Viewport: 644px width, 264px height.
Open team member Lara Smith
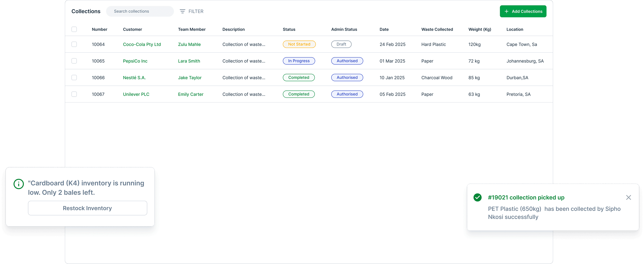click(x=189, y=61)
